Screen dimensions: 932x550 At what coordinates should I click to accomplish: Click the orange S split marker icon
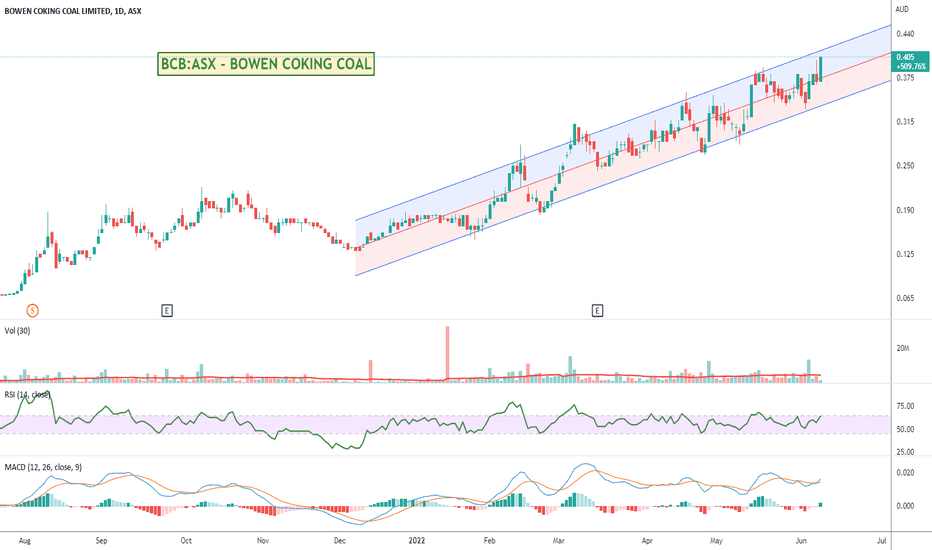(33, 310)
